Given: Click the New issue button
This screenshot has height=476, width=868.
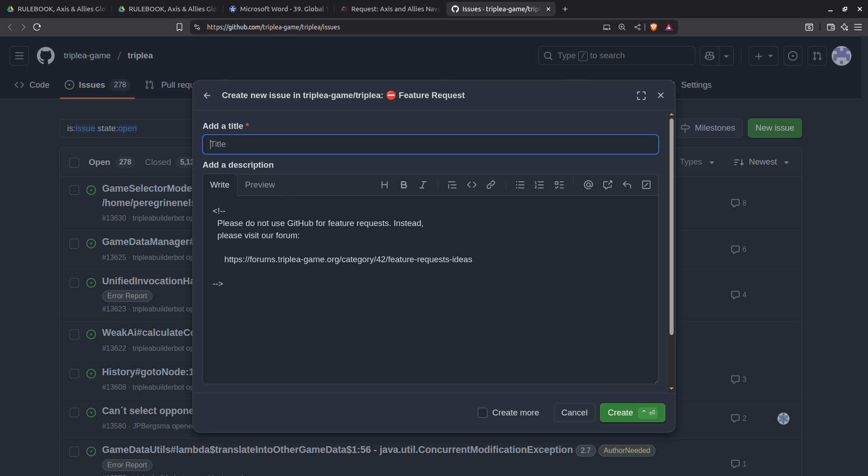Looking at the screenshot, I should click(774, 128).
